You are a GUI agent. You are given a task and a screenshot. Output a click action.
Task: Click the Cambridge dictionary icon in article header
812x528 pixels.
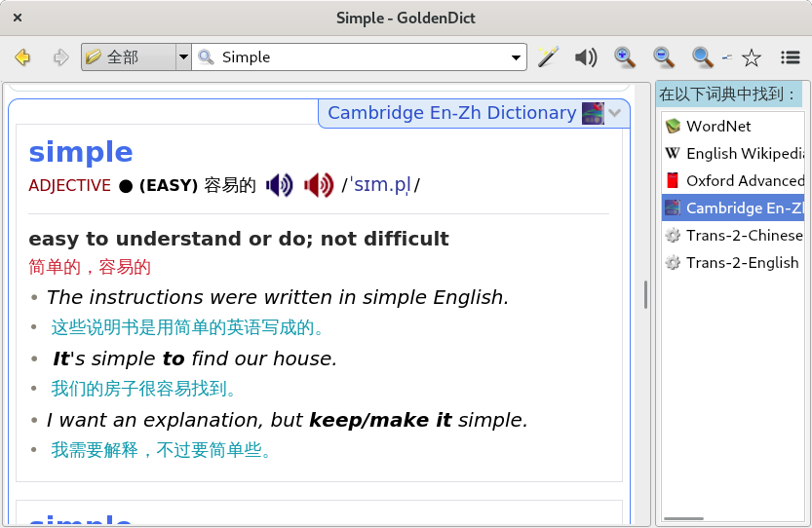coord(593,113)
